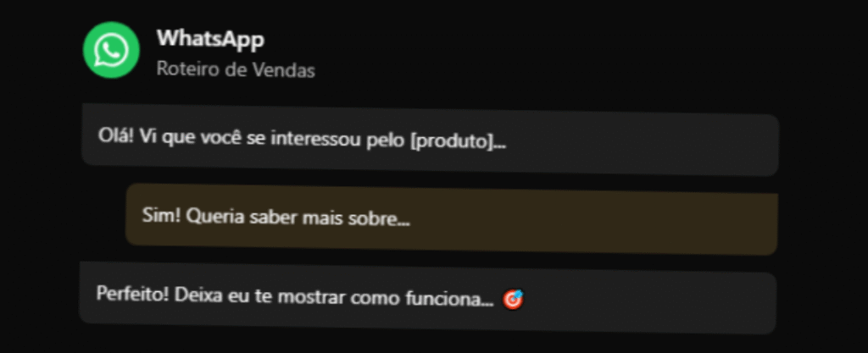
Task: Click "saber mais" in the reply bubble
Action: (x=295, y=218)
